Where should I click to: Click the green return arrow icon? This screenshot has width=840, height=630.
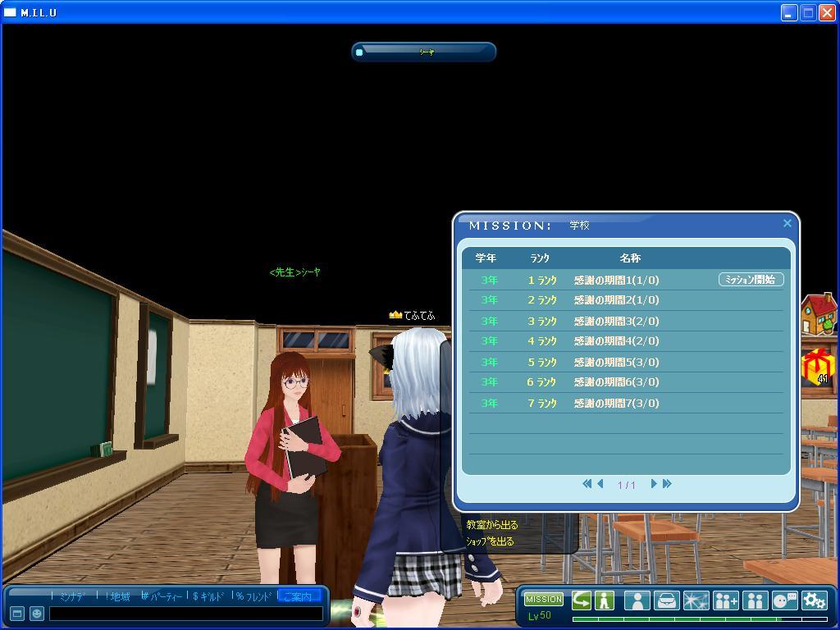point(582,600)
